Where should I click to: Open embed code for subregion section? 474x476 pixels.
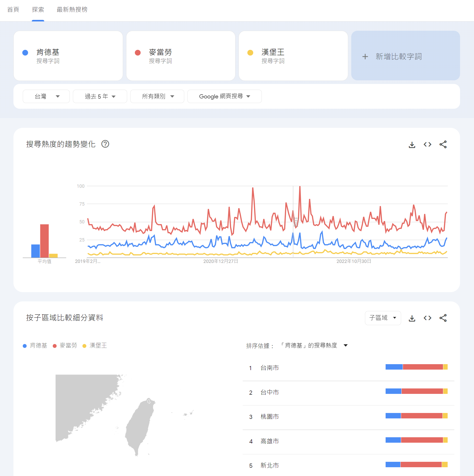point(427,318)
